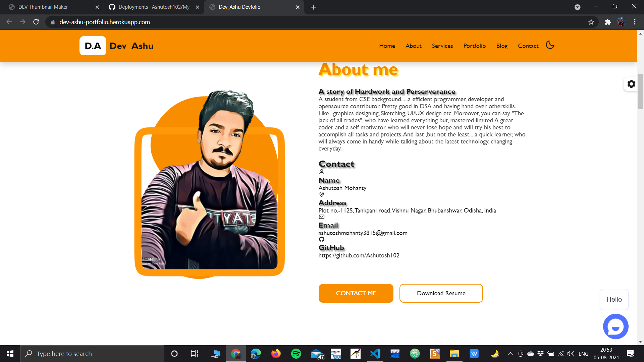Image resolution: width=644 pixels, height=362 pixels.
Task: Click the D.A logo in the header
Action: pos(93,46)
